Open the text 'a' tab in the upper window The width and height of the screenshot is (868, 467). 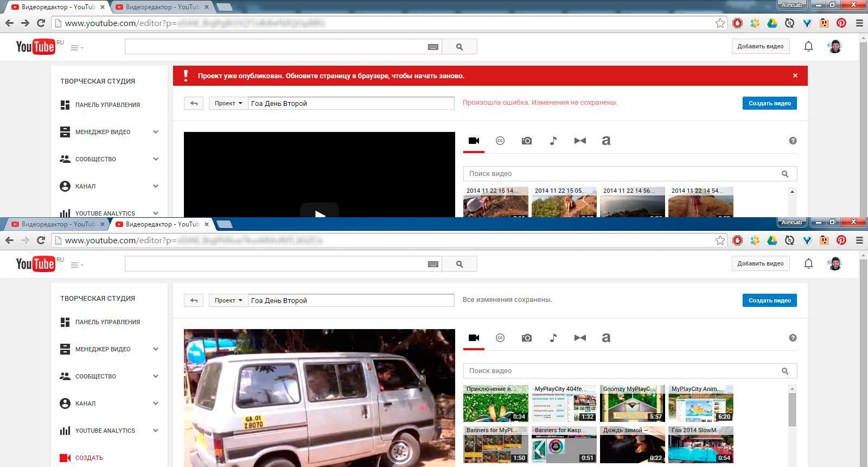(x=606, y=141)
